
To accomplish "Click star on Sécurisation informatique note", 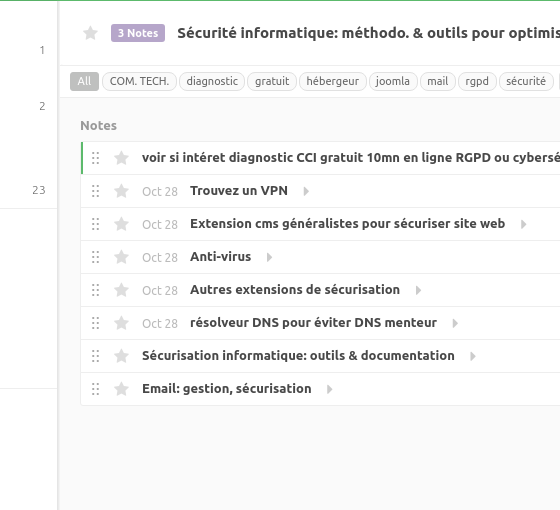I will pyautogui.click(x=121, y=356).
